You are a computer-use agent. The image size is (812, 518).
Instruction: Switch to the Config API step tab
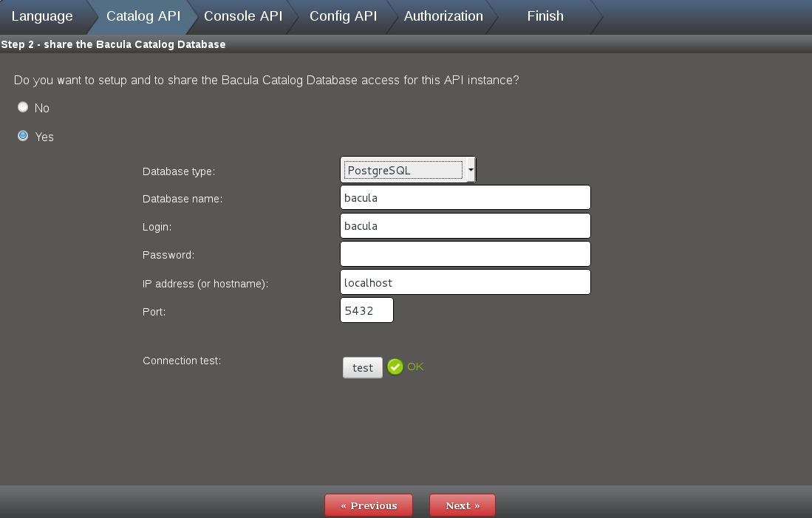point(344,16)
